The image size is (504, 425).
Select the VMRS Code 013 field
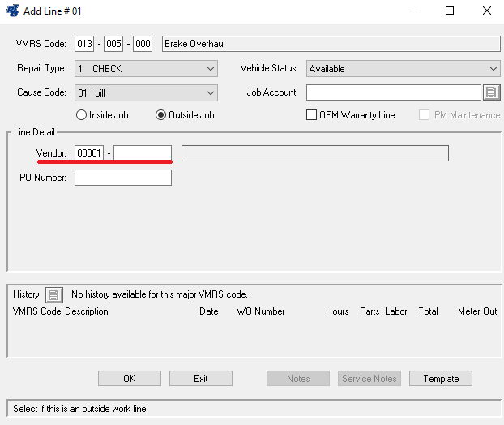[x=84, y=45]
